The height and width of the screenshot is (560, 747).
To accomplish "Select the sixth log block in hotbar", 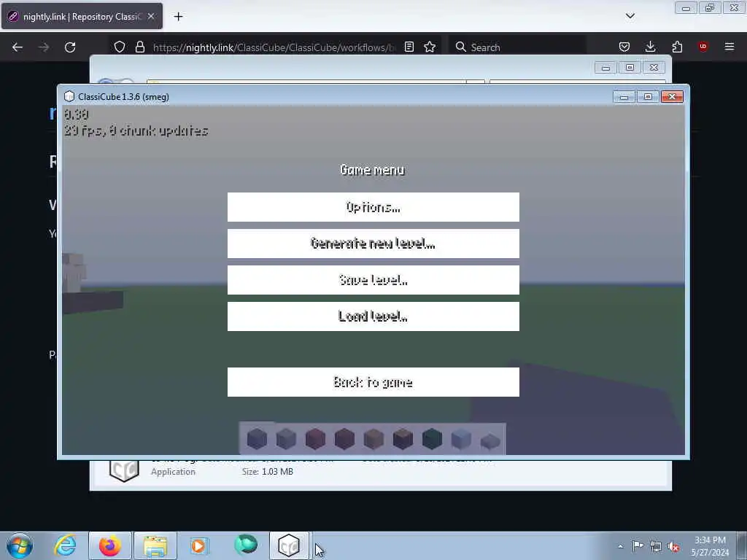I will pos(403,439).
